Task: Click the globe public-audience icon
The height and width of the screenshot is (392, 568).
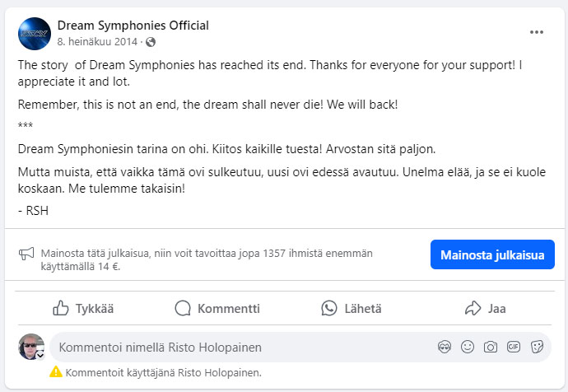Action: [x=151, y=41]
